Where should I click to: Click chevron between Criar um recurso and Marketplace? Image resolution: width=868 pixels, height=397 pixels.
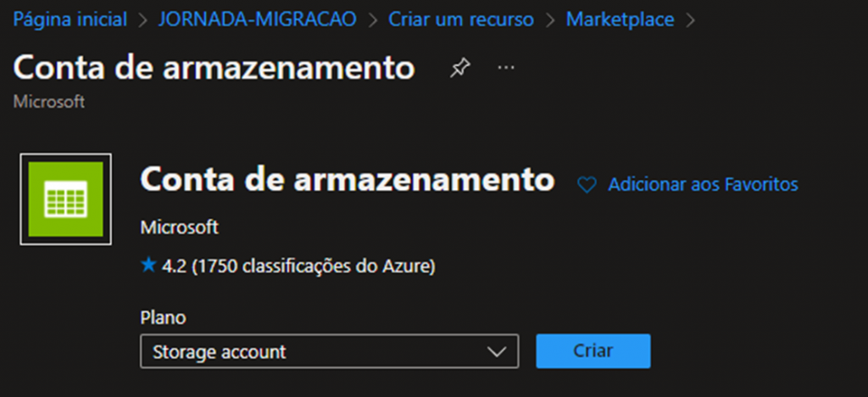point(549,20)
